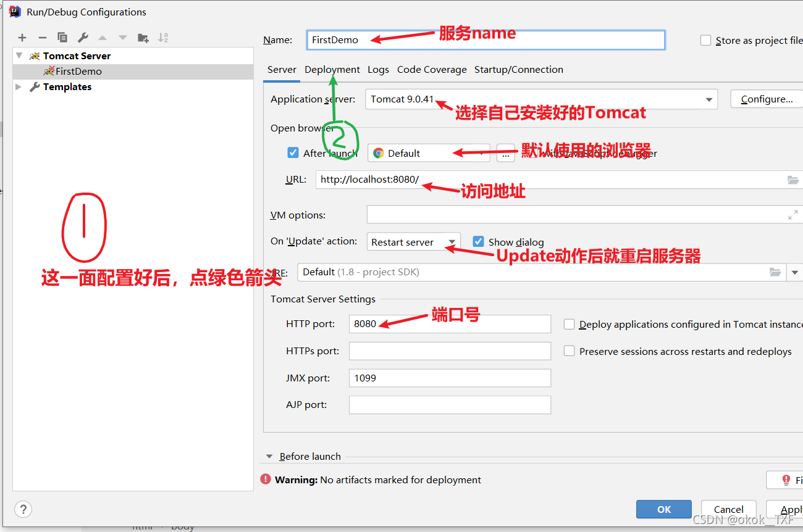Collapse the Before launch section
The width and height of the screenshot is (803, 532).
tap(269, 457)
